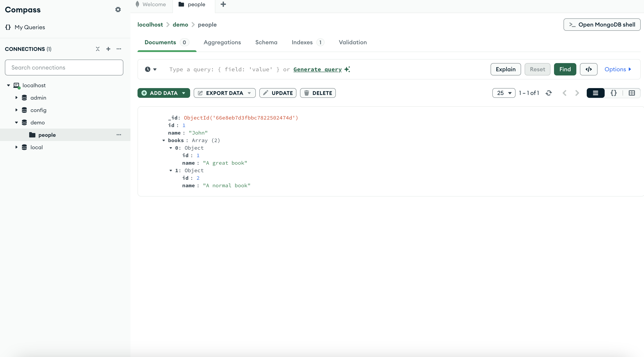Click the CONNECTIONS (1) heading

[x=28, y=49]
